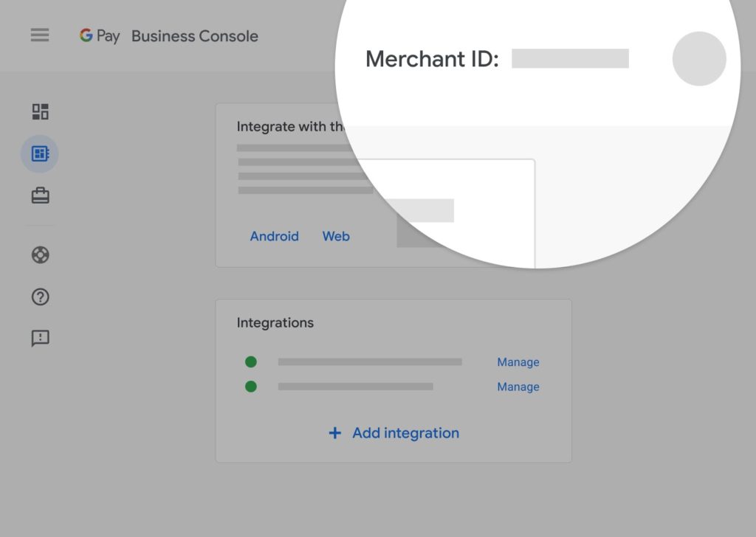This screenshot has height=537, width=756.
Task: Open the business profile briefcase icon
Action: 39,195
